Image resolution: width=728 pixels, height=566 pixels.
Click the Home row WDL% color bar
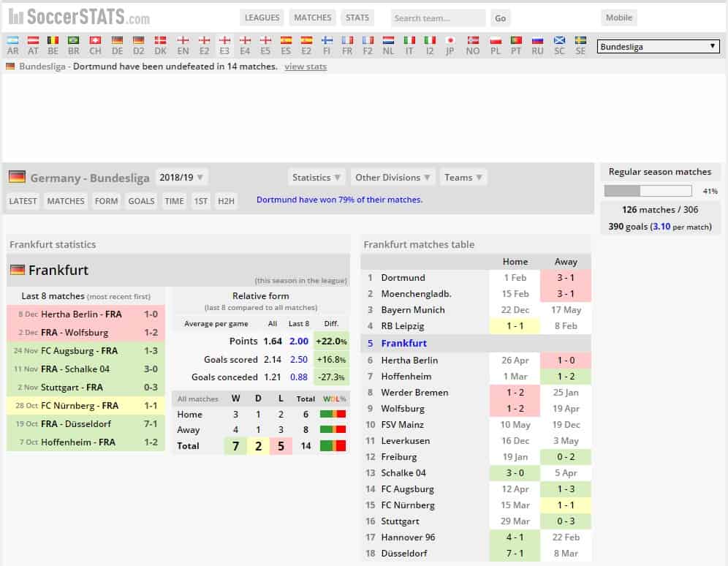(333, 414)
